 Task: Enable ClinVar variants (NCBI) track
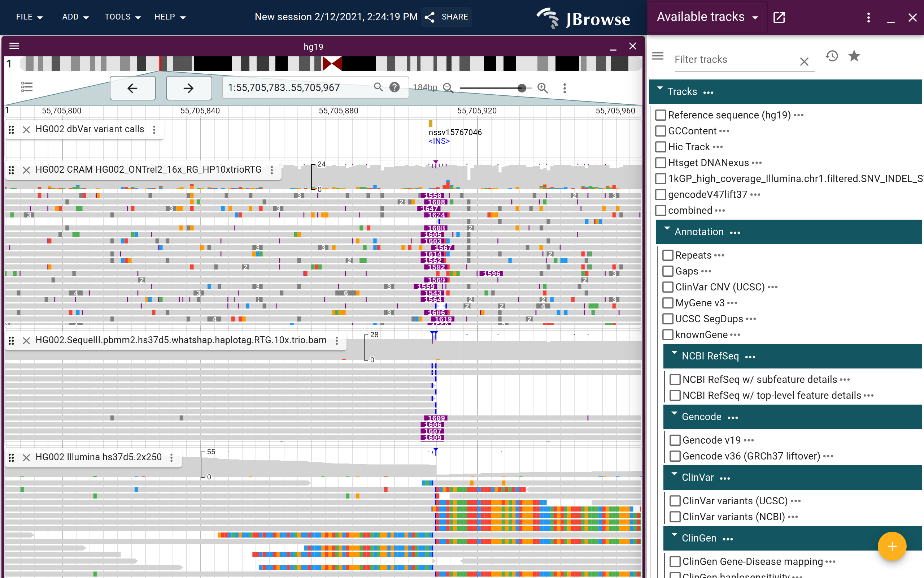point(675,517)
